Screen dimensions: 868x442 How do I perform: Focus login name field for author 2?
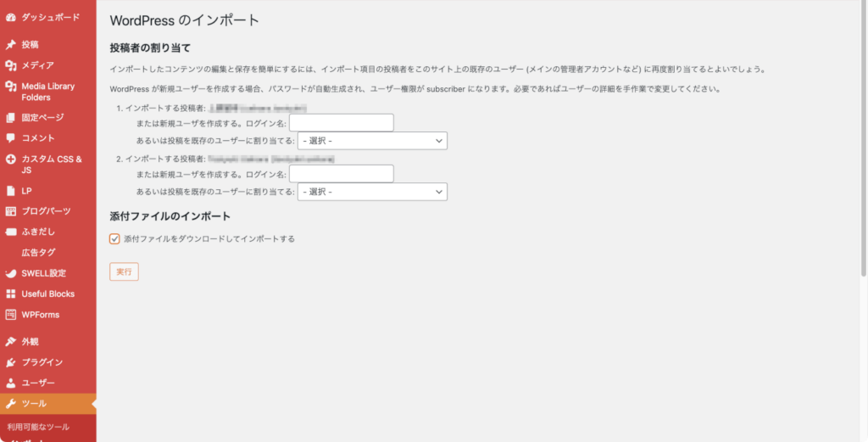pos(342,174)
